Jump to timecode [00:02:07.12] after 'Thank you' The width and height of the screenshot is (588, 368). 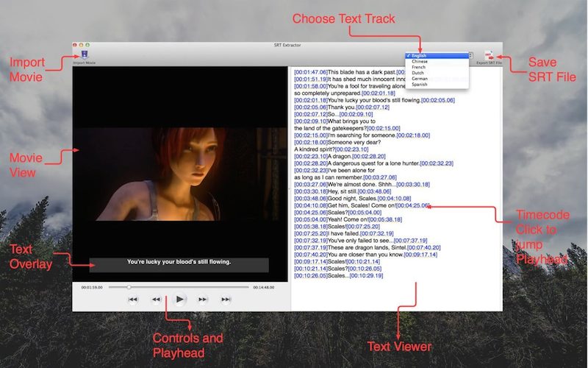(x=373, y=107)
